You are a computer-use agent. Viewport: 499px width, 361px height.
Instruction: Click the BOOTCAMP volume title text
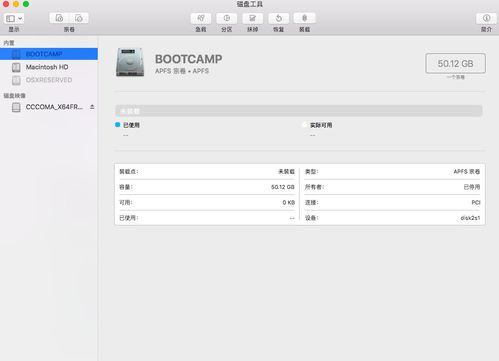coord(189,59)
